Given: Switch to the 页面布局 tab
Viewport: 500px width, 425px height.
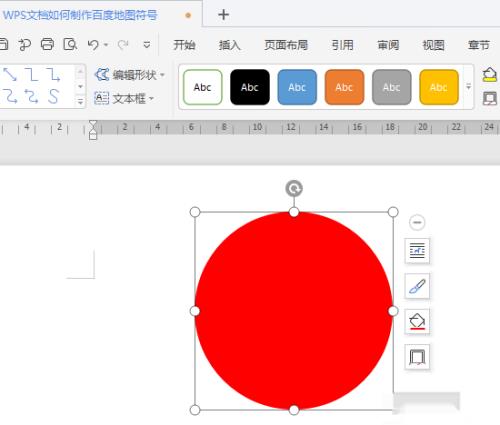Looking at the screenshot, I should [x=286, y=45].
